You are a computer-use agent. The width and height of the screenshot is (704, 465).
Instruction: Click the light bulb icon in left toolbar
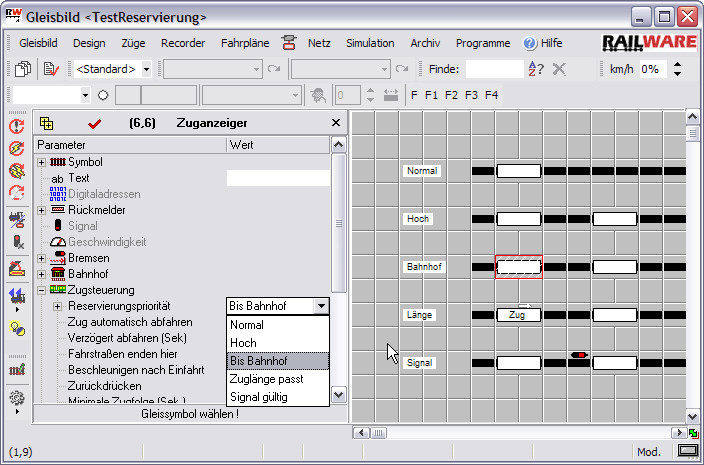click(x=17, y=329)
